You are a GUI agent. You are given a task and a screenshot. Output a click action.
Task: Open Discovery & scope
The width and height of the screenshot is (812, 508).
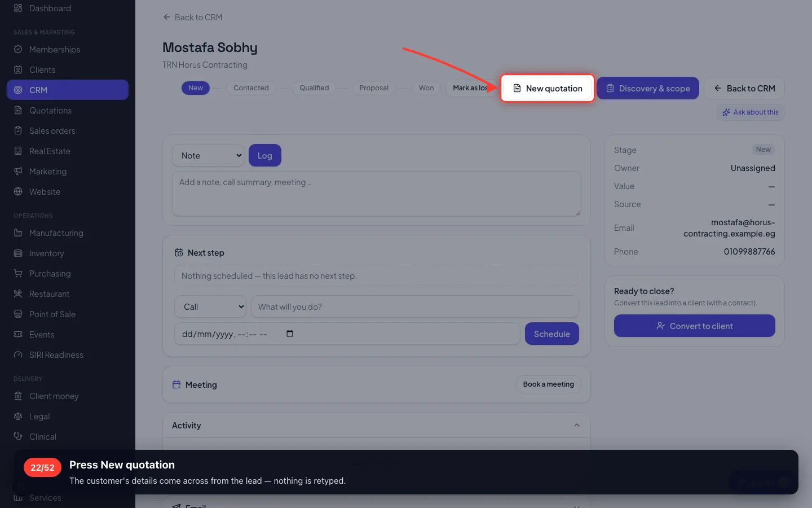648,88
